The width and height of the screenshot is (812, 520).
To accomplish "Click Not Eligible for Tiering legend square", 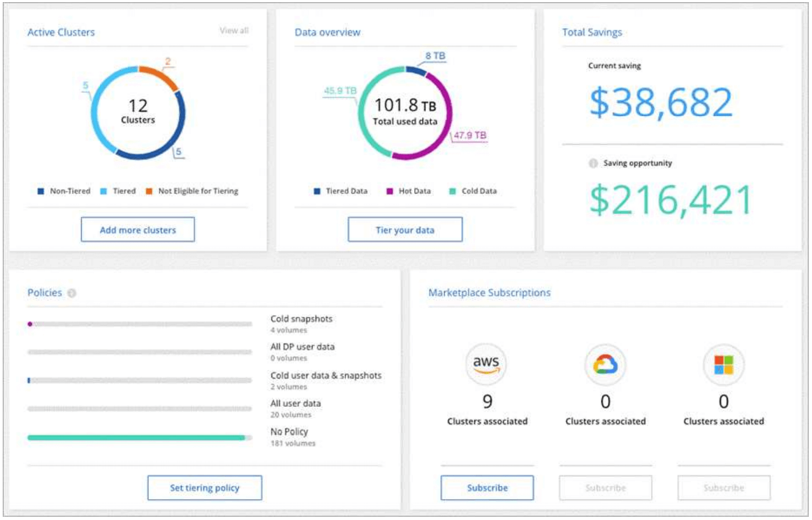I will click(x=149, y=191).
